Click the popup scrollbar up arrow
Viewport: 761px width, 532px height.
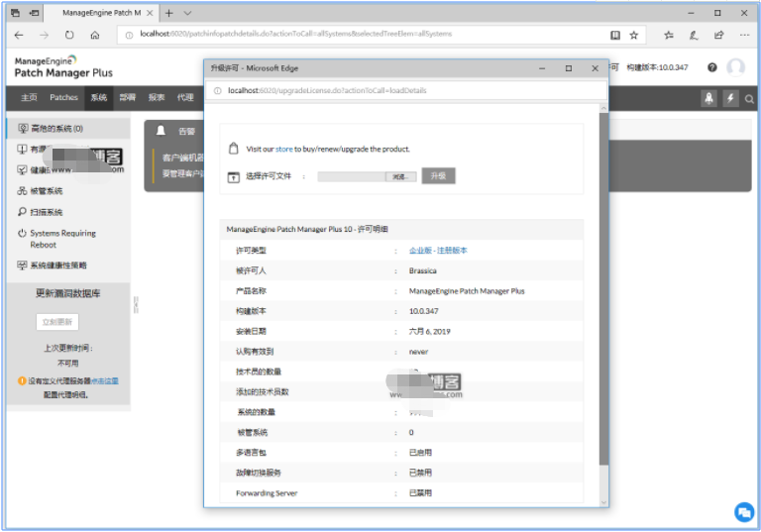(603, 108)
